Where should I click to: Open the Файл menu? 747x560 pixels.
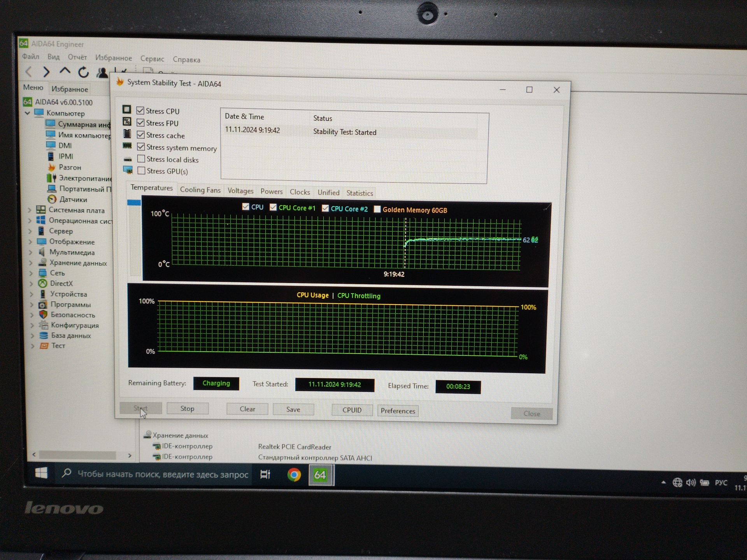coord(30,56)
